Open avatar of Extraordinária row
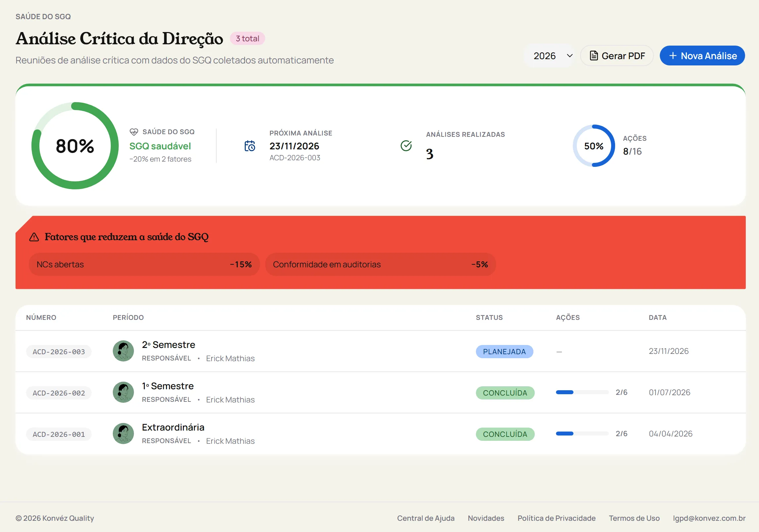The height and width of the screenshot is (532, 759). [123, 434]
